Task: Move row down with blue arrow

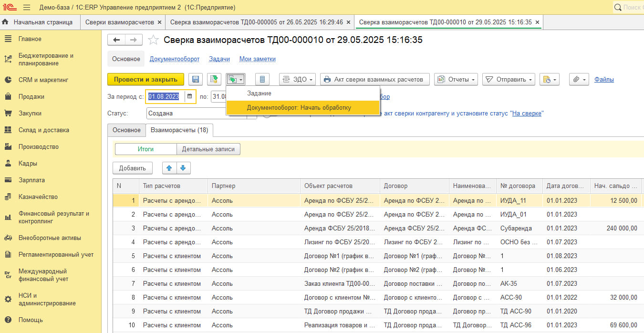Action: (184, 168)
